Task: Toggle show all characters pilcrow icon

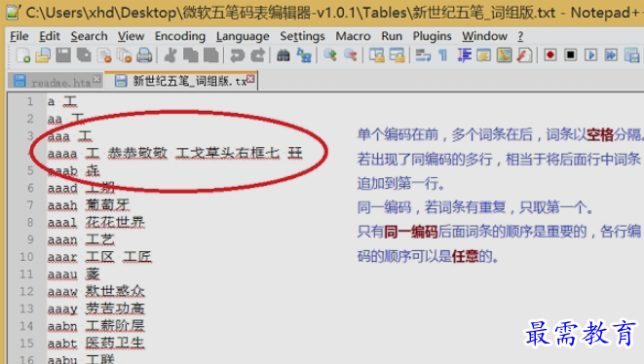Action: tap(443, 55)
